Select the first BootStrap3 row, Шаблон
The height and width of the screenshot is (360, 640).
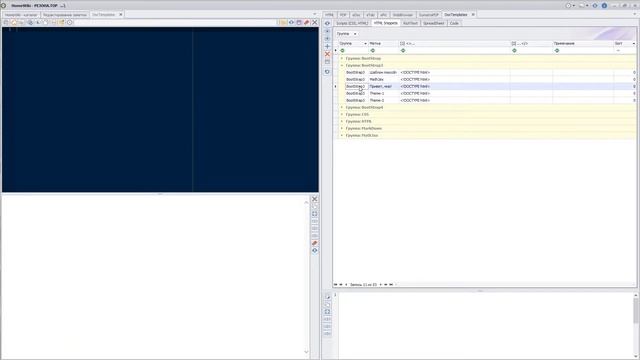[x=490, y=72]
